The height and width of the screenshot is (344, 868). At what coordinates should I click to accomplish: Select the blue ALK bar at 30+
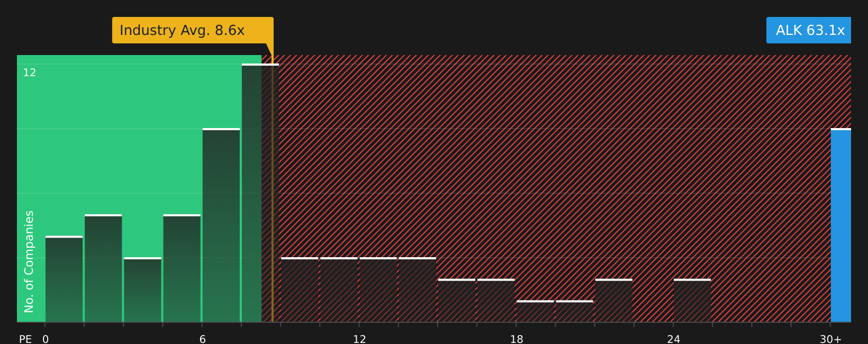click(x=841, y=225)
